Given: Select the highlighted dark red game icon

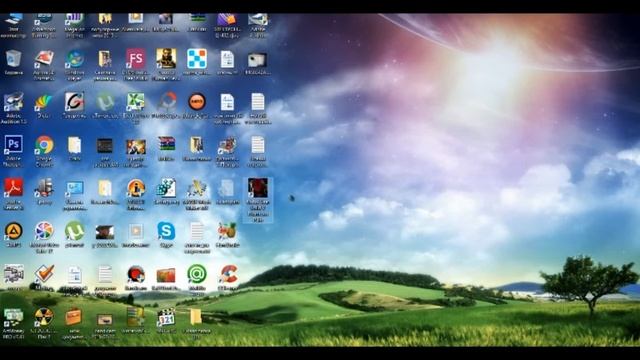Looking at the screenshot, I should (258, 187).
